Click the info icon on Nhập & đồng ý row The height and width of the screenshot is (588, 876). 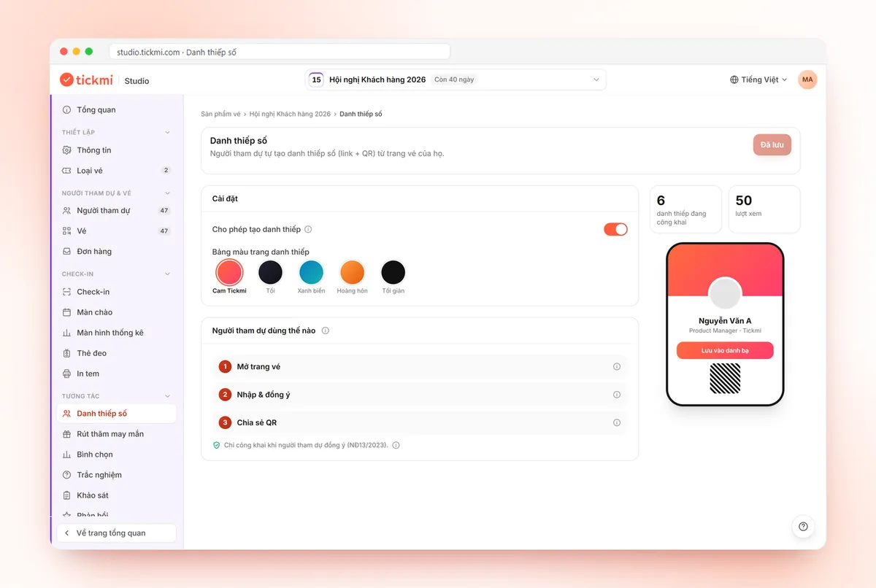click(617, 395)
